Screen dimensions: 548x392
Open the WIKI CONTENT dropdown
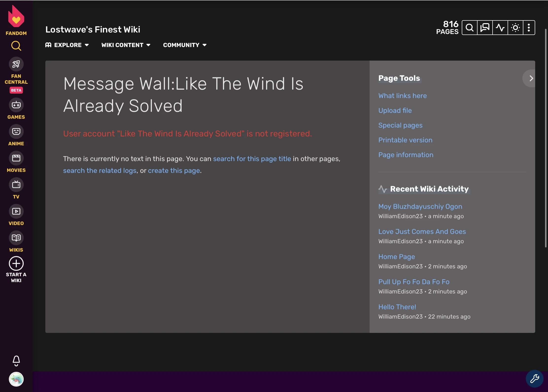point(126,45)
